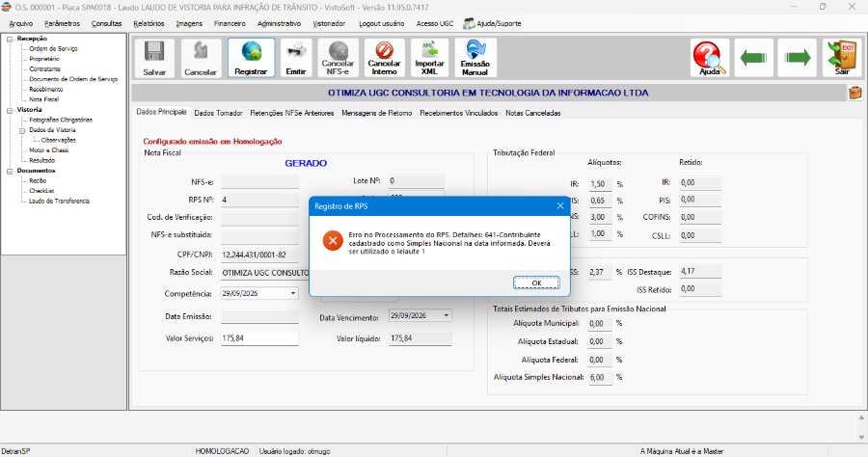The height and width of the screenshot is (457, 868).
Task: Open the Financeiro menu
Action: tap(230, 24)
